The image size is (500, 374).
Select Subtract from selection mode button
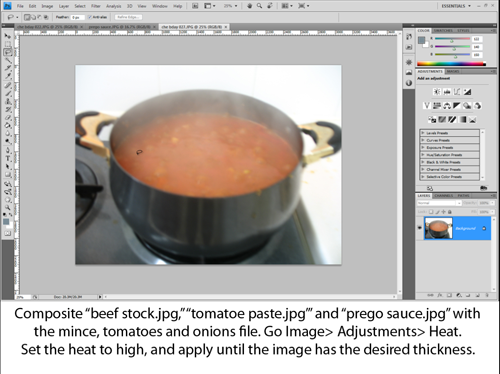click(40, 17)
